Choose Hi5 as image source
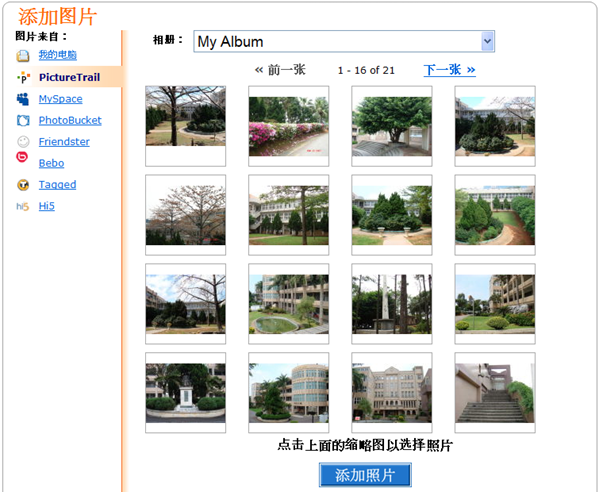Image resolution: width=599 pixels, height=492 pixels. point(47,206)
